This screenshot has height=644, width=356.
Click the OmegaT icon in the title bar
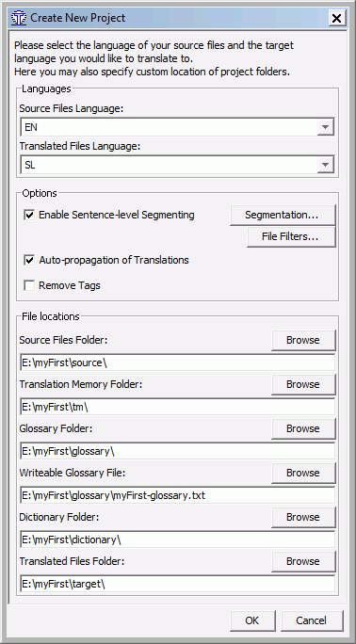(19, 18)
